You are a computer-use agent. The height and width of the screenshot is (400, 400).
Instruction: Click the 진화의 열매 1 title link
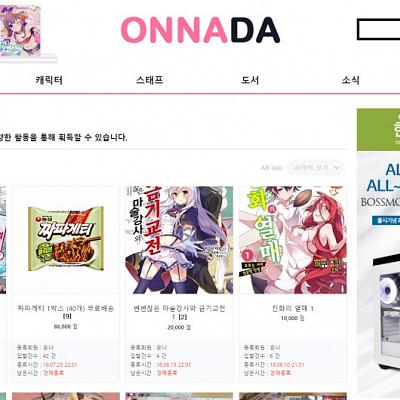coord(293,308)
